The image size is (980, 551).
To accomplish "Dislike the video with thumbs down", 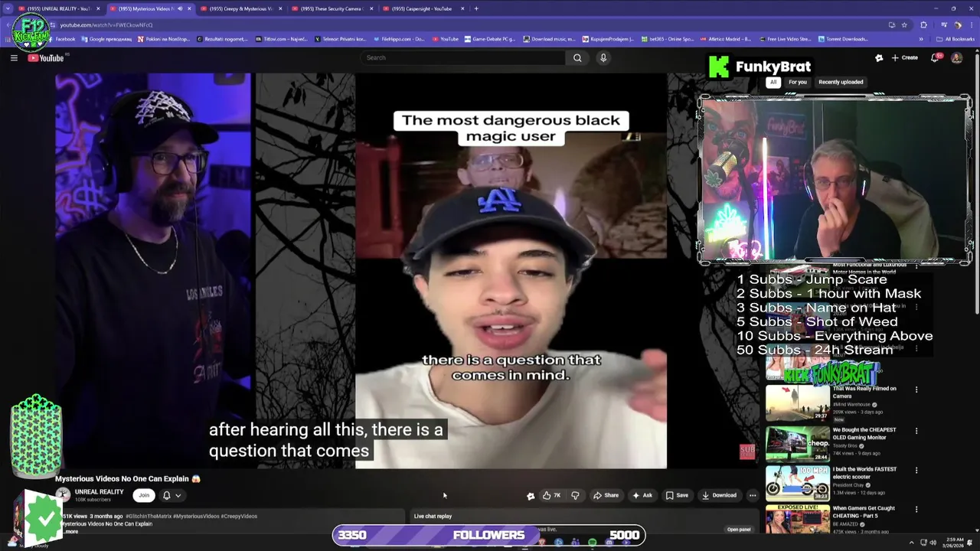I will tap(576, 495).
